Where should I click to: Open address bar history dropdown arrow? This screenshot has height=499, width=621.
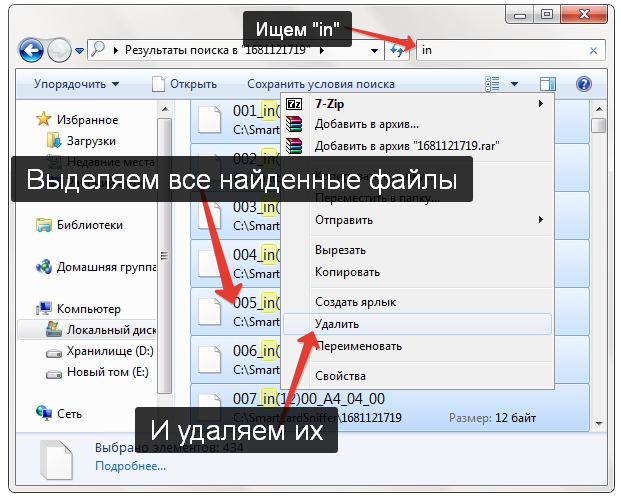(x=374, y=50)
